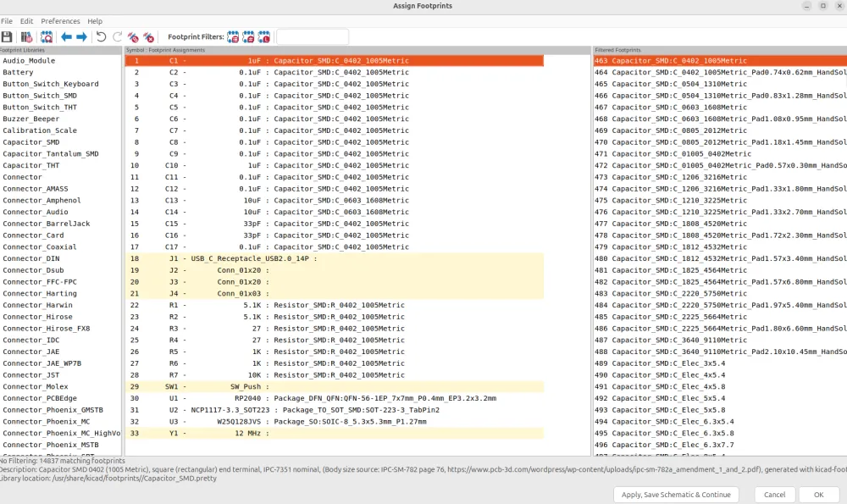This screenshot has width=847, height=504.
Task: Click the delete all footprint associations icon
Action: pos(149,37)
